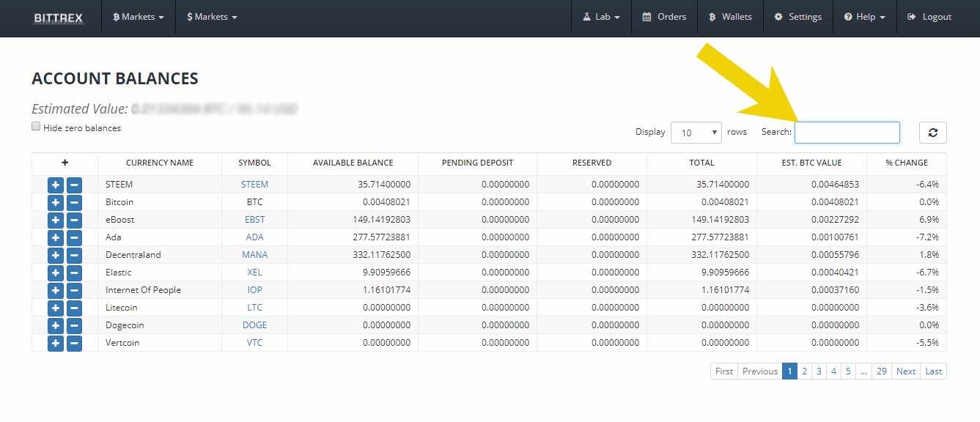
Task: Enable the Hide zero balances checkbox
Action: (36, 127)
